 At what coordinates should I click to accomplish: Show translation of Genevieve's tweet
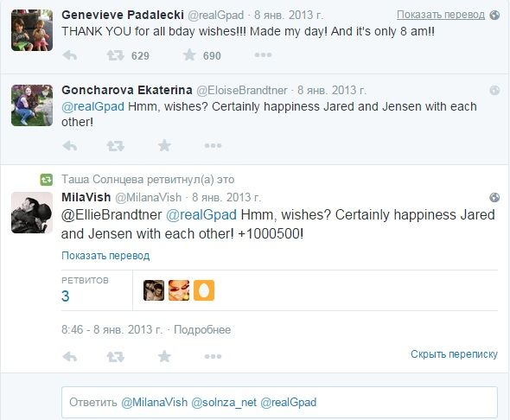pos(441,15)
